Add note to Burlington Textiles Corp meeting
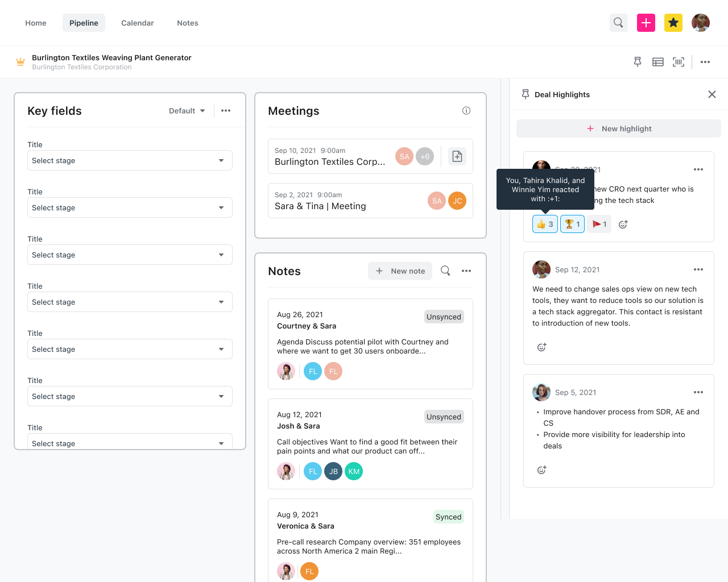This screenshot has height=582, width=728. point(457,156)
